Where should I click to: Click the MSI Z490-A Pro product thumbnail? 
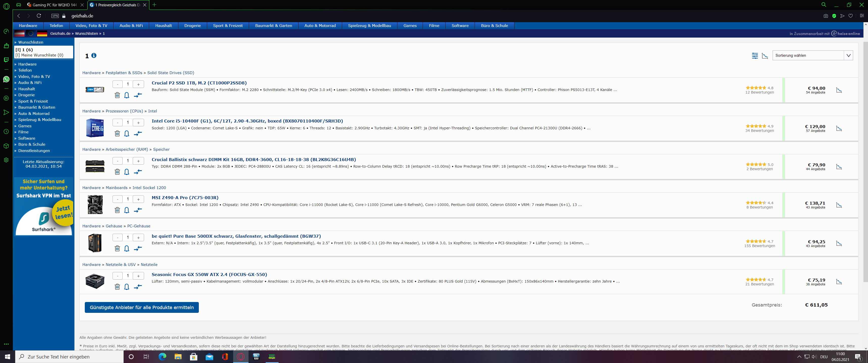click(95, 204)
